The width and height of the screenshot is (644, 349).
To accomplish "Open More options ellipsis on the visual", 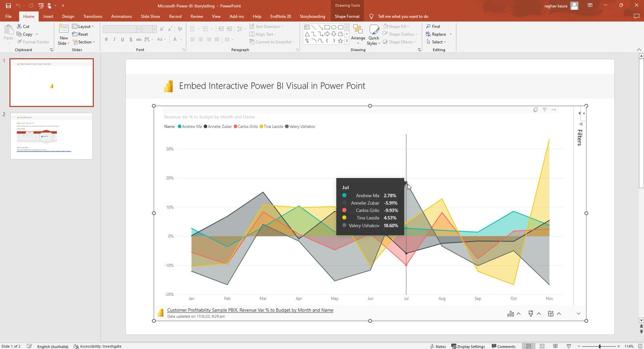I will pyautogui.click(x=554, y=110).
